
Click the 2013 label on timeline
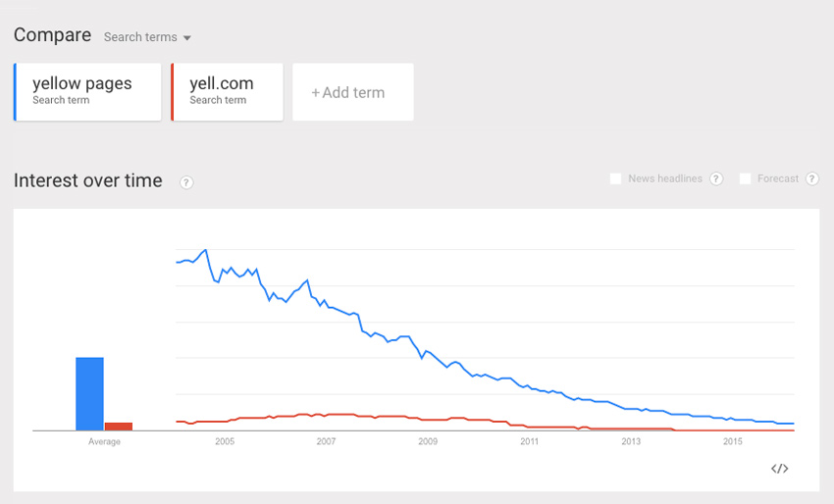[x=631, y=442]
